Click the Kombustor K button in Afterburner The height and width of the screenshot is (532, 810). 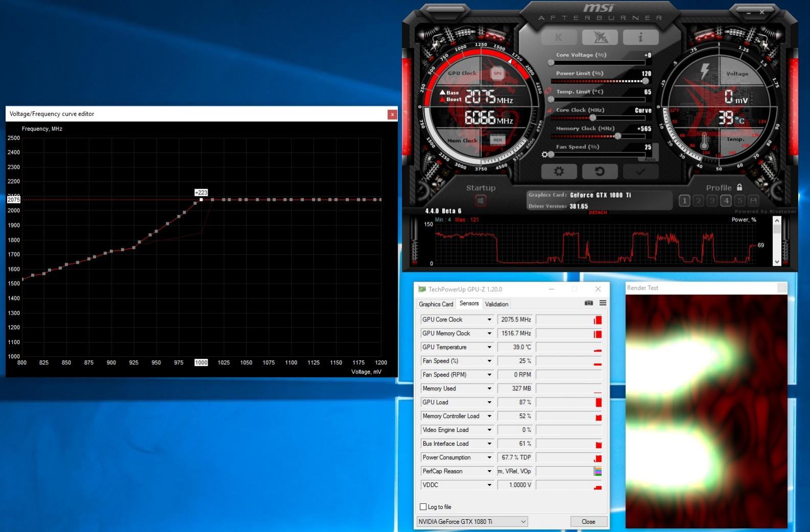coord(558,37)
